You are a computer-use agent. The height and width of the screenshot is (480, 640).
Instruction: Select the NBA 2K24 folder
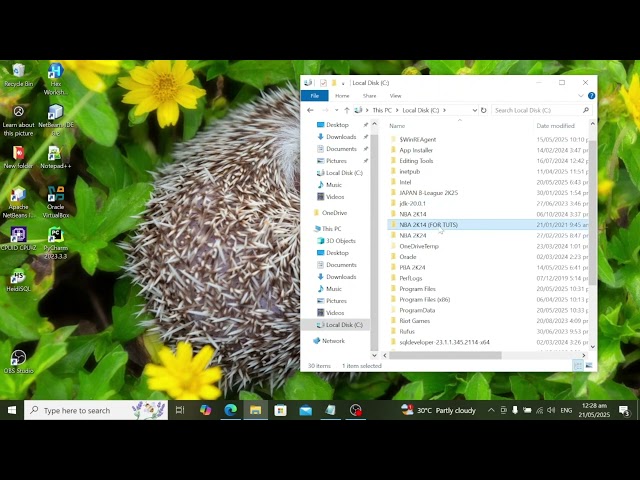coord(487,235)
